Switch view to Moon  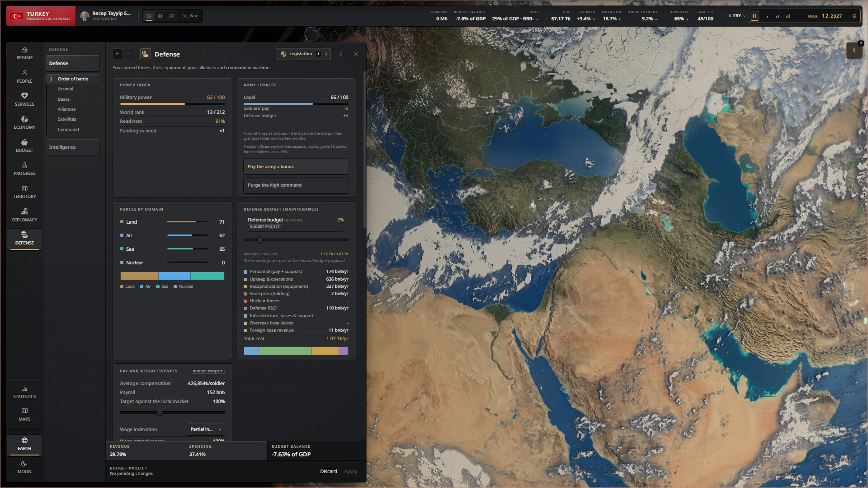[x=24, y=467]
